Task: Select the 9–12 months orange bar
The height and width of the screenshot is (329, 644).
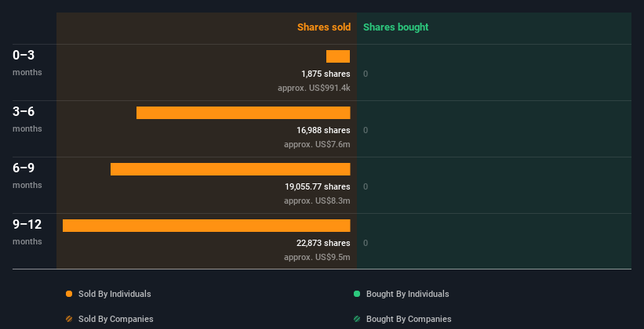Action: point(206,226)
